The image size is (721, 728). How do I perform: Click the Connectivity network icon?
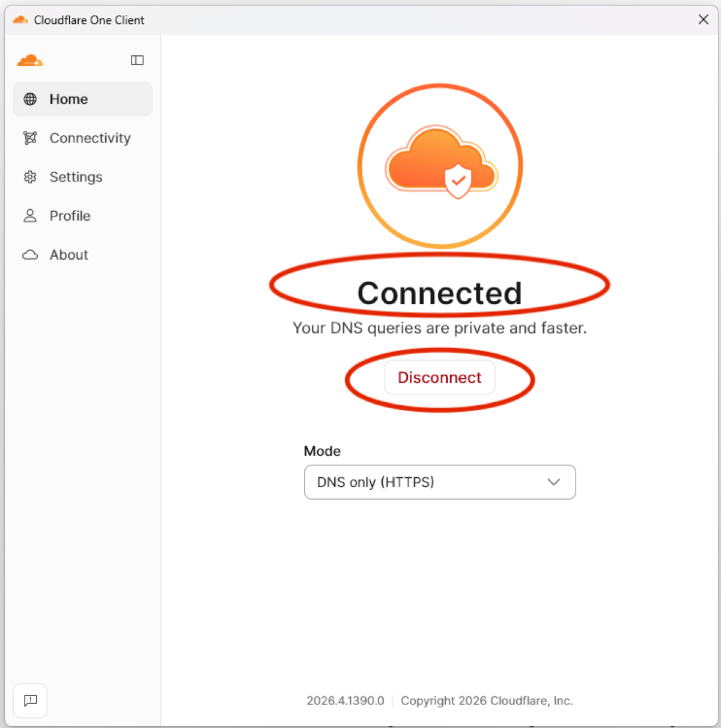pyautogui.click(x=30, y=138)
